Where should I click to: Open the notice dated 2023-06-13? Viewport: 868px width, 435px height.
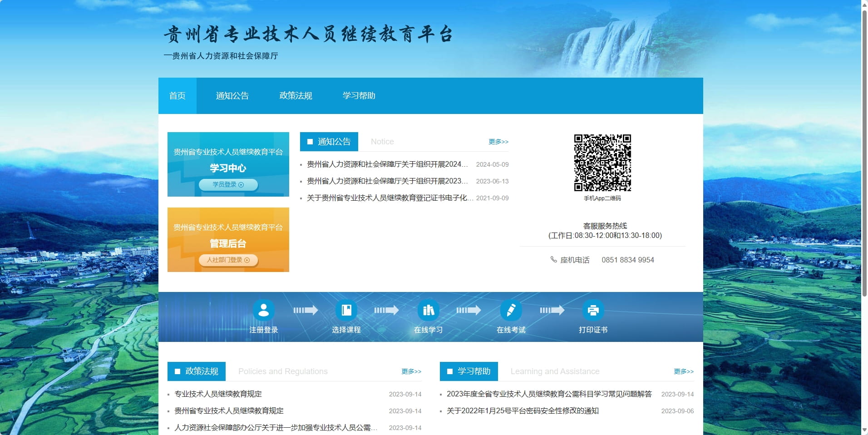(387, 181)
